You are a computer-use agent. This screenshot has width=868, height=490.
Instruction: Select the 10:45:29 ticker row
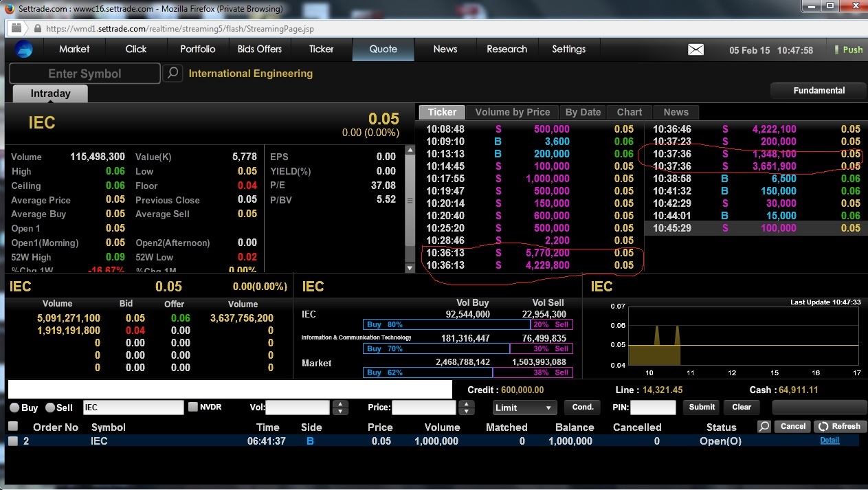[x=757, y=228]
